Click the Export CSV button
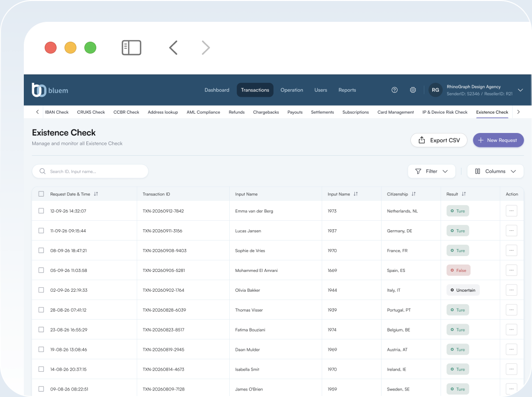 tap(439, 140)
